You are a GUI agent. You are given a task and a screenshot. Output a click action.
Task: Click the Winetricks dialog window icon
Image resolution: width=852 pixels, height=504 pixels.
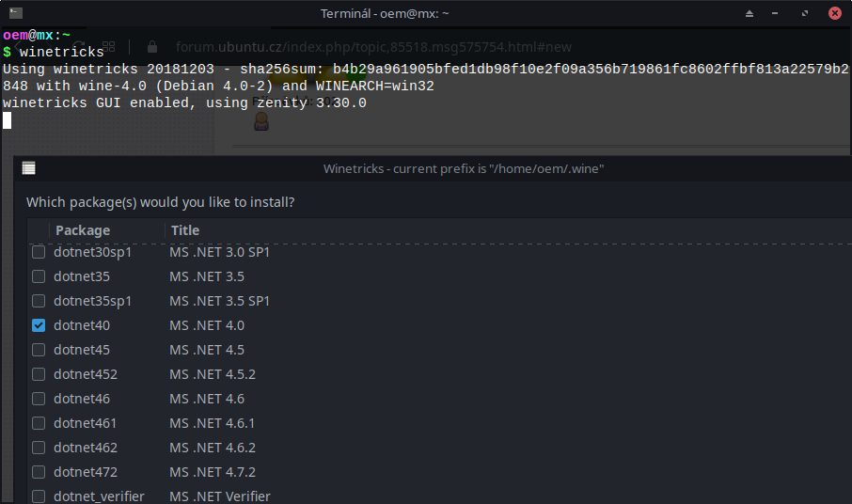[29, 168]
